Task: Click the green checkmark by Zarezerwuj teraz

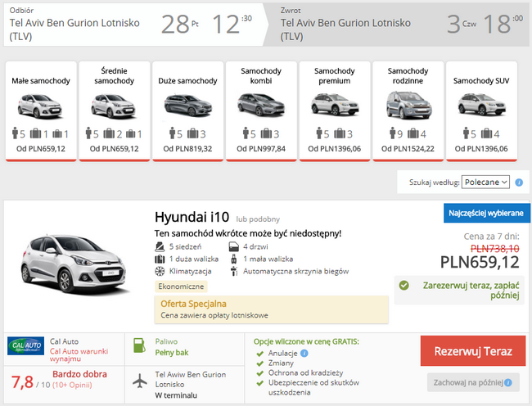Action: point(404,286)
